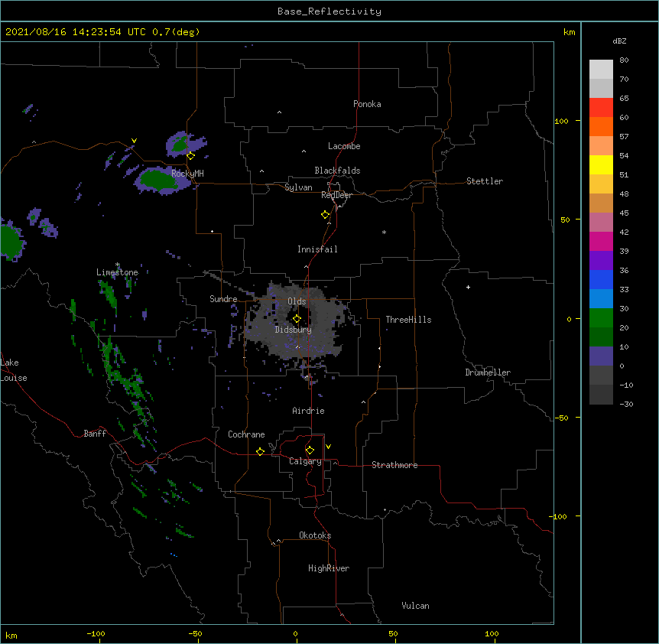This screenshot has height=644, width=659.
Task: Click the Limestone label
Action: (x=117, y=272)
